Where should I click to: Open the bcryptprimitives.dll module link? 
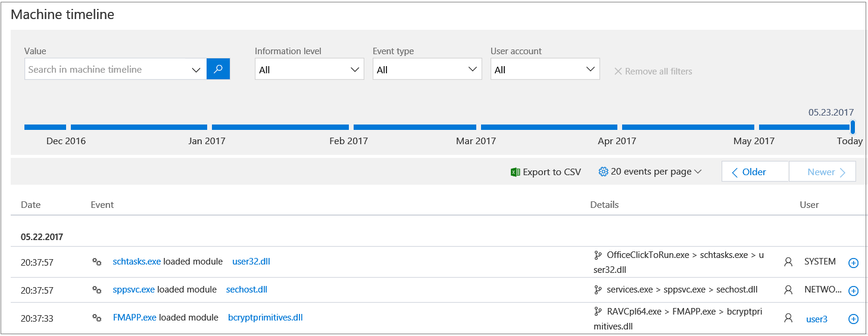tap(266, 318)
